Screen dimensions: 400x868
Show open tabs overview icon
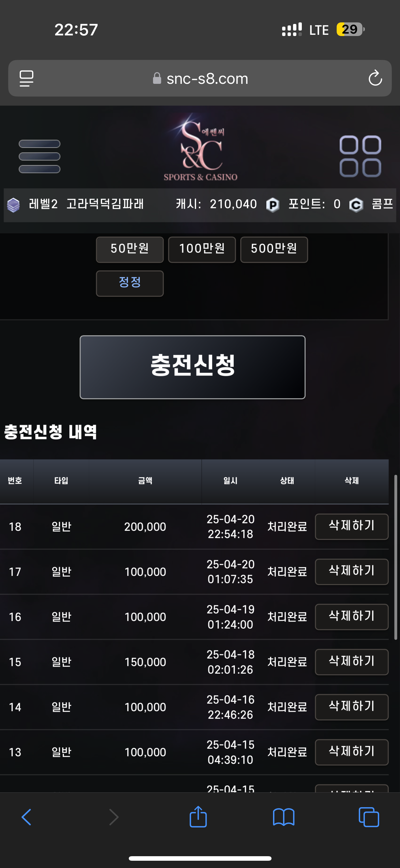(x=368, y=817)
